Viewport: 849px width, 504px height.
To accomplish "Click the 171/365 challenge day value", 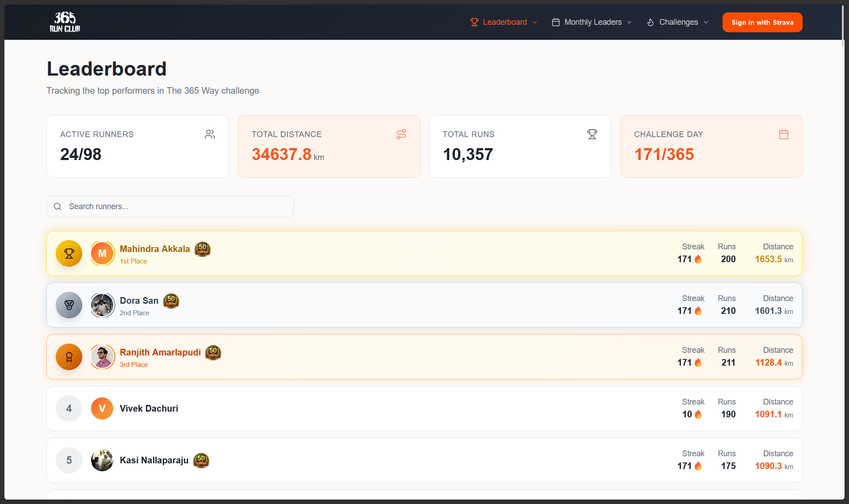I will (x=664, y=154).
